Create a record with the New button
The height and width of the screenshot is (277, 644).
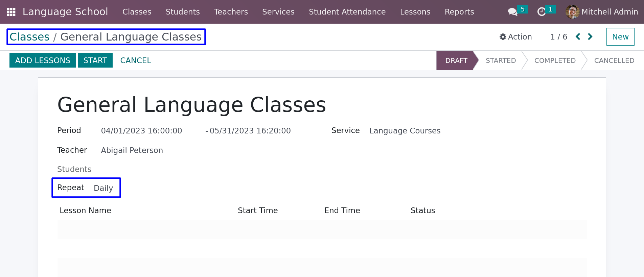(620, 37)
